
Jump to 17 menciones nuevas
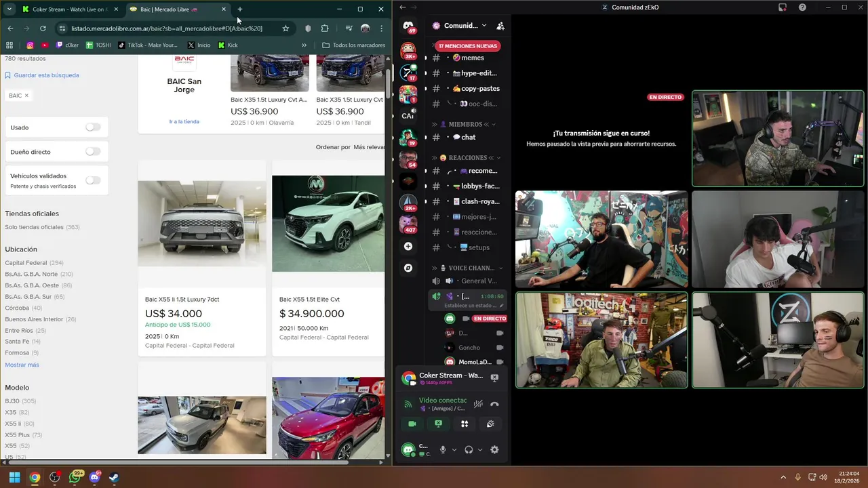click(x=468, y=46)
